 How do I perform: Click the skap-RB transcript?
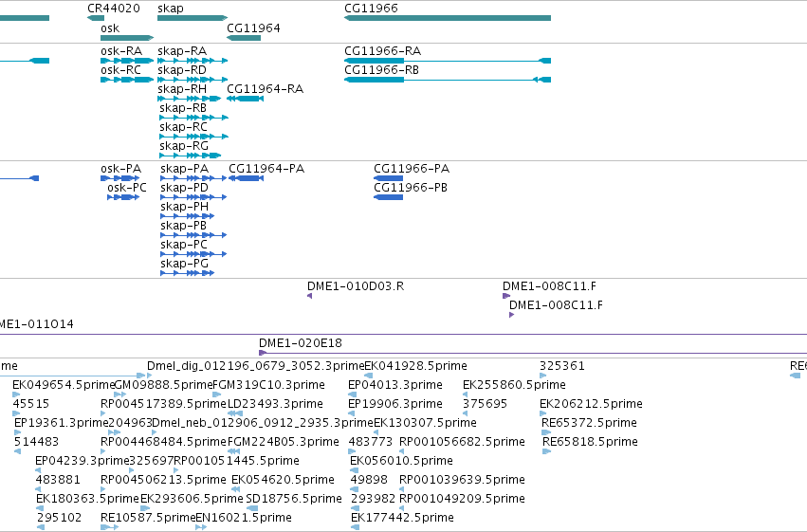(x=193, y=118)
